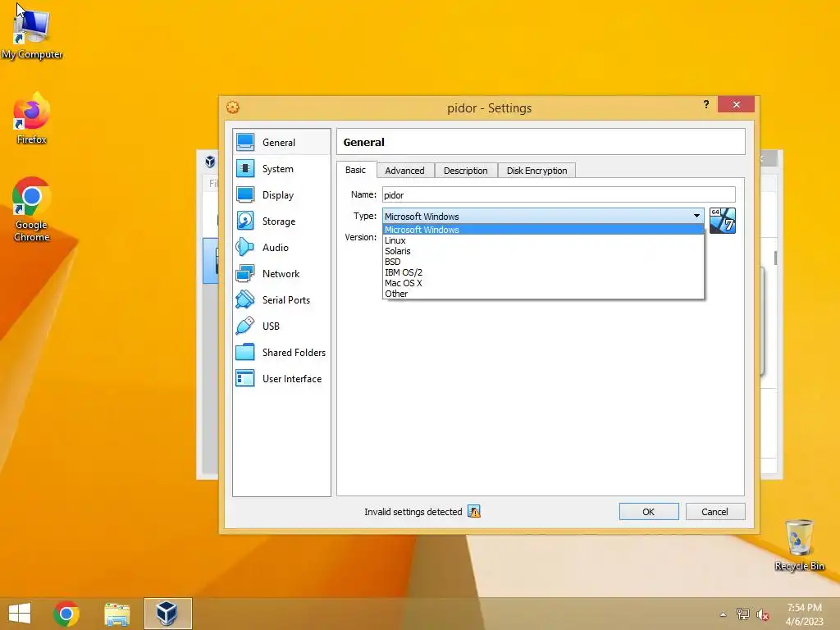This screenshot has height=630, width=840.
Task: Choose Mac OS X from the type list
Action: point(543,283)
